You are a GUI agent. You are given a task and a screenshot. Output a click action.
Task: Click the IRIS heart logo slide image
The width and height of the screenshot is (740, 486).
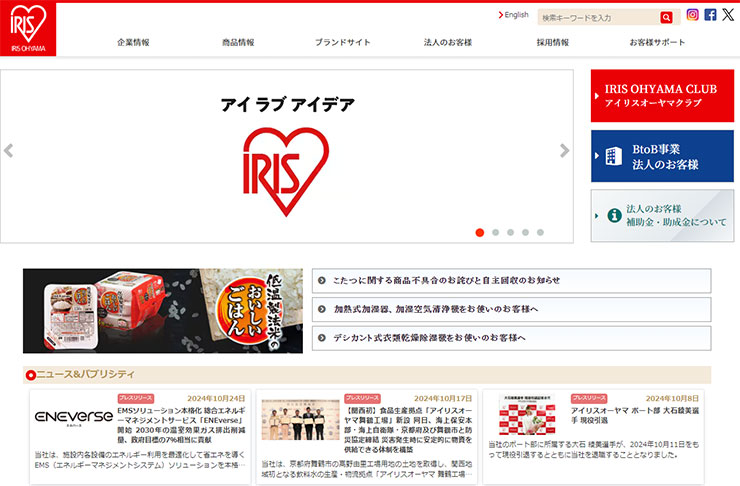[286, 171]
